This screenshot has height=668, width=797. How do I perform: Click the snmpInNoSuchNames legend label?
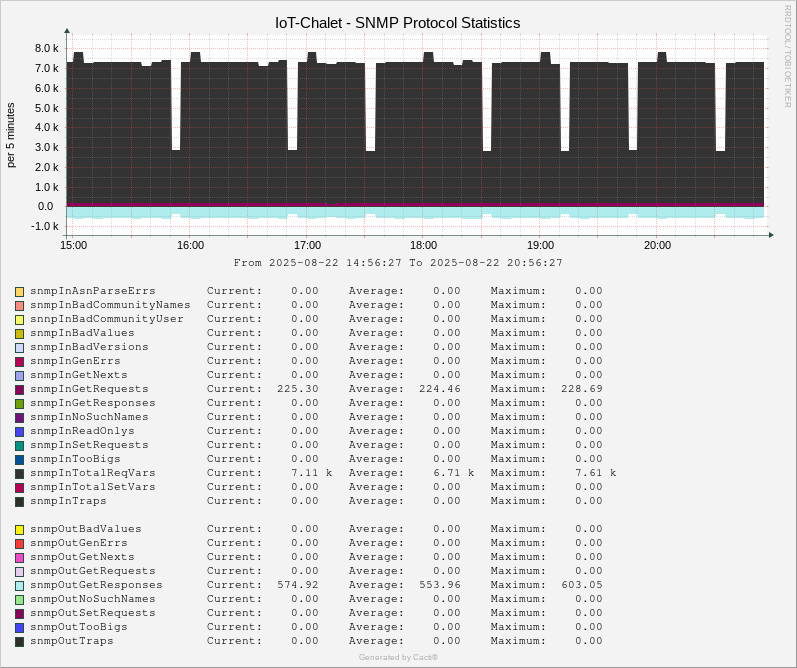pyautogui.click(x=89, y=417)
